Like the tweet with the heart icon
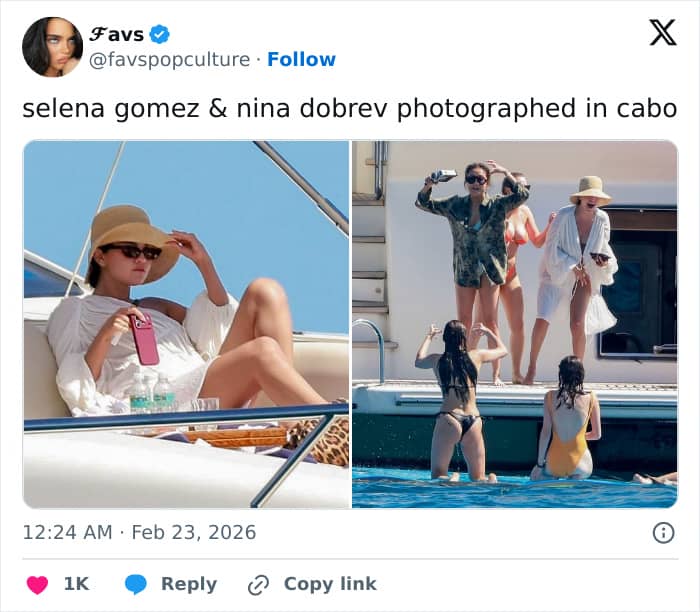This screenshot has width=700, height=612. (x=37, y=584)
